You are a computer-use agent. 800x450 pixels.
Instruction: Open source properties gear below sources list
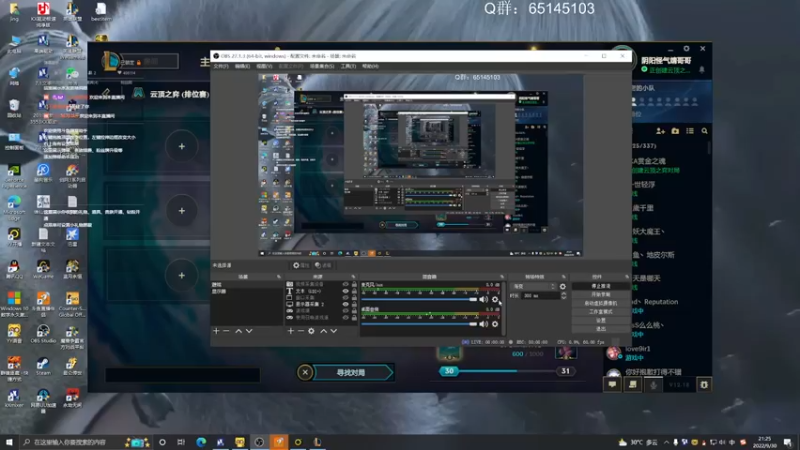311,331
